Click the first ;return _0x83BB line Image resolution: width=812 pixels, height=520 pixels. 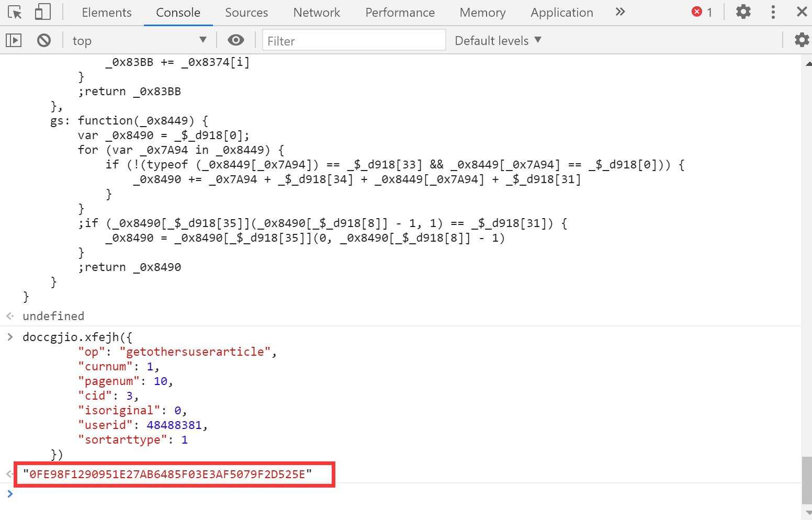point(129,91)
